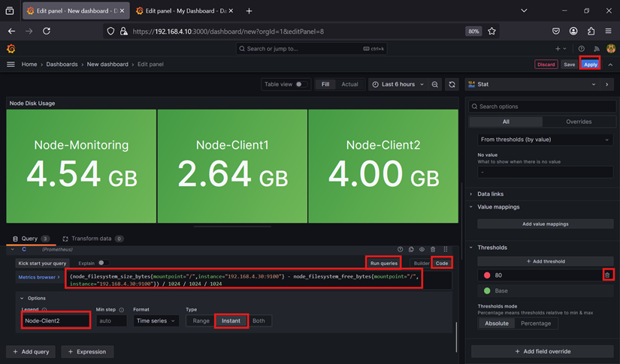Screen dimensions: 620x364
Task: Open the Firefox application menu
Action: coord(609,32)
